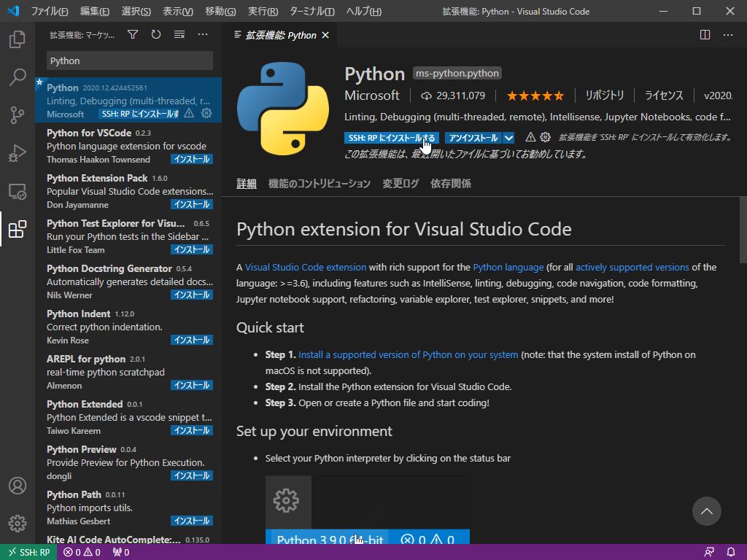This screenshot has height=560, width=747.
Task: Open notifications bell
Action: (x=731, y=553)
